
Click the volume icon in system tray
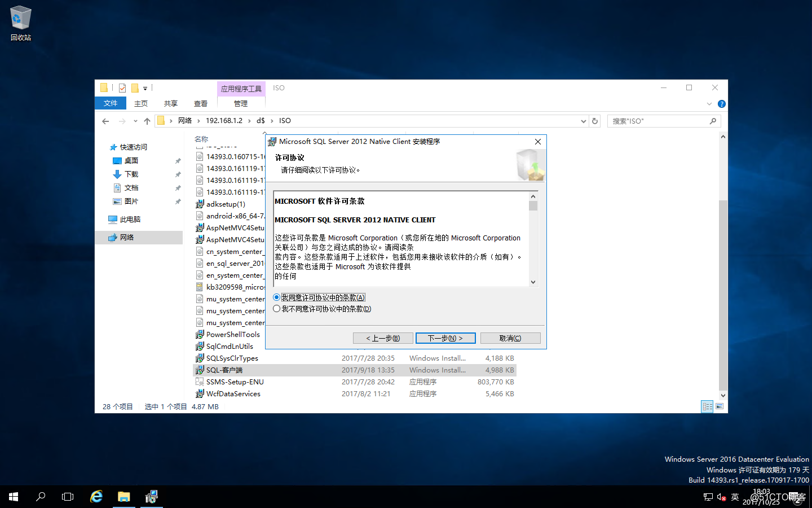[x=721, y=497]
